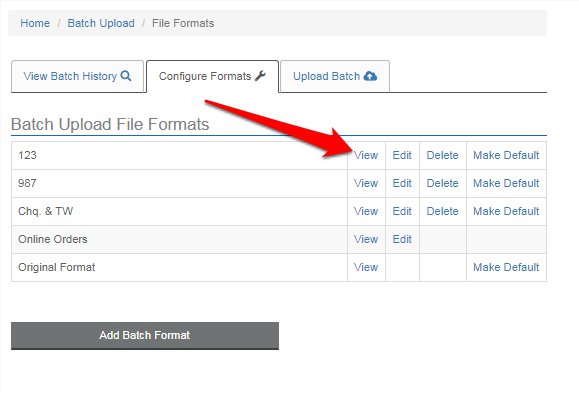View the 123 file format
The image size is (579, 402).
[366, 155]
